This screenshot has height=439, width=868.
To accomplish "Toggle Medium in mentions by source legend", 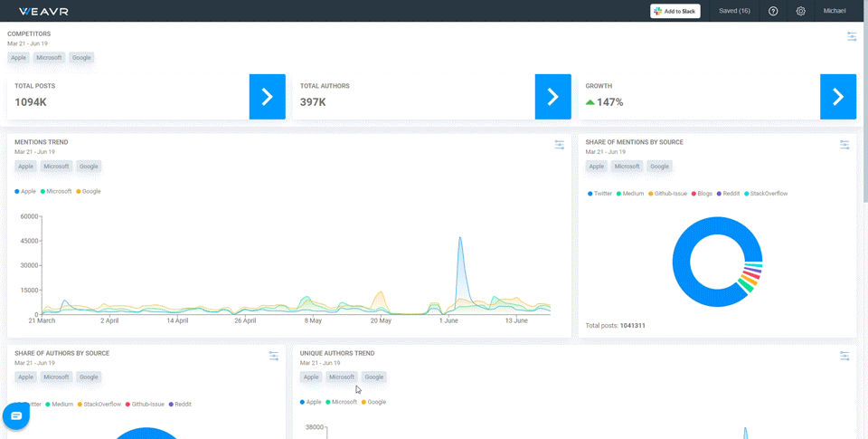I will click(x=630, y=194).
